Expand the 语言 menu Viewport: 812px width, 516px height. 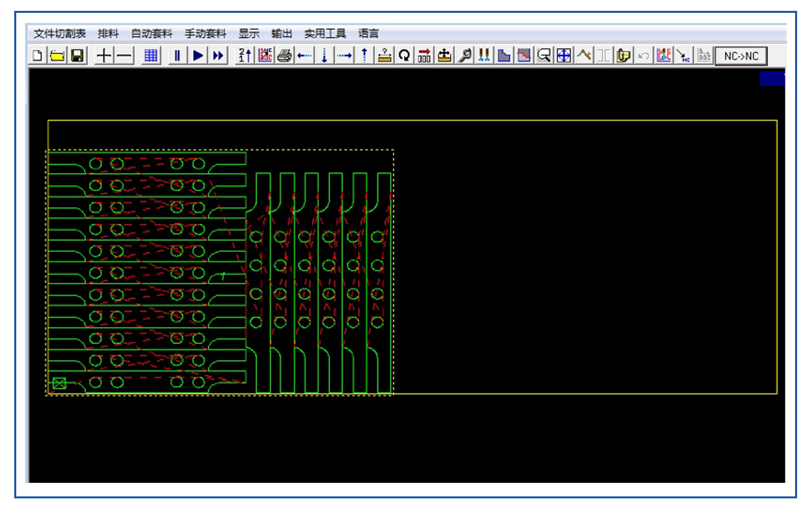(x=369, y=33)
